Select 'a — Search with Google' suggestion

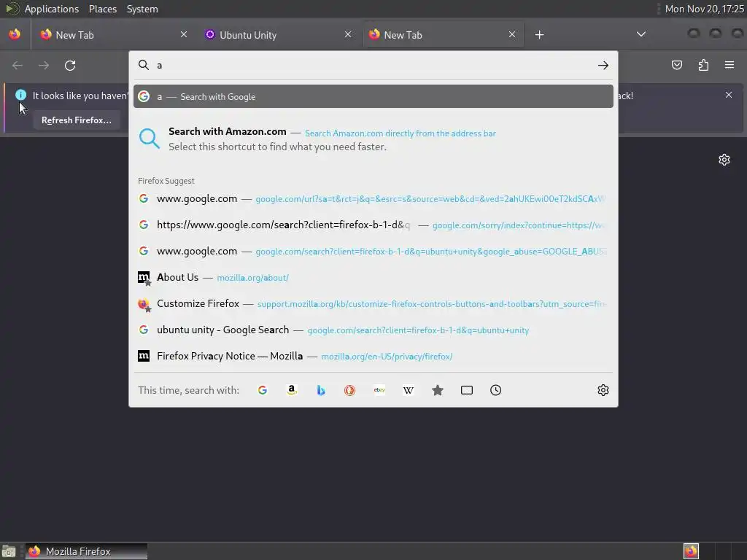click(373, 97)
